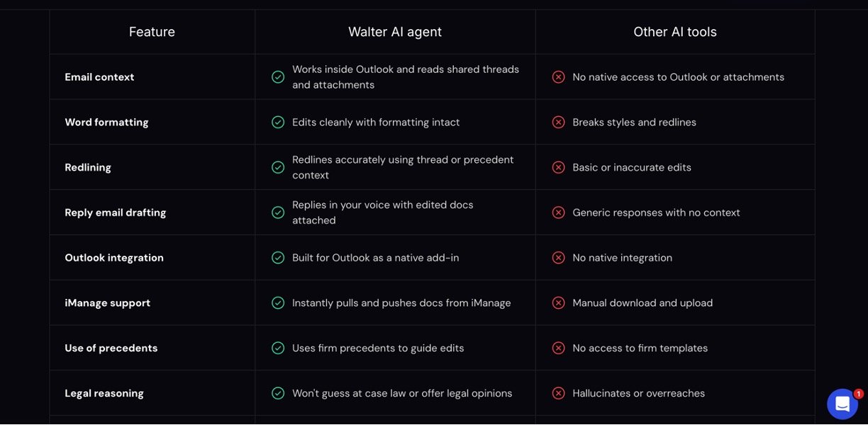Click red X next to Generic responses

point(558,212)
